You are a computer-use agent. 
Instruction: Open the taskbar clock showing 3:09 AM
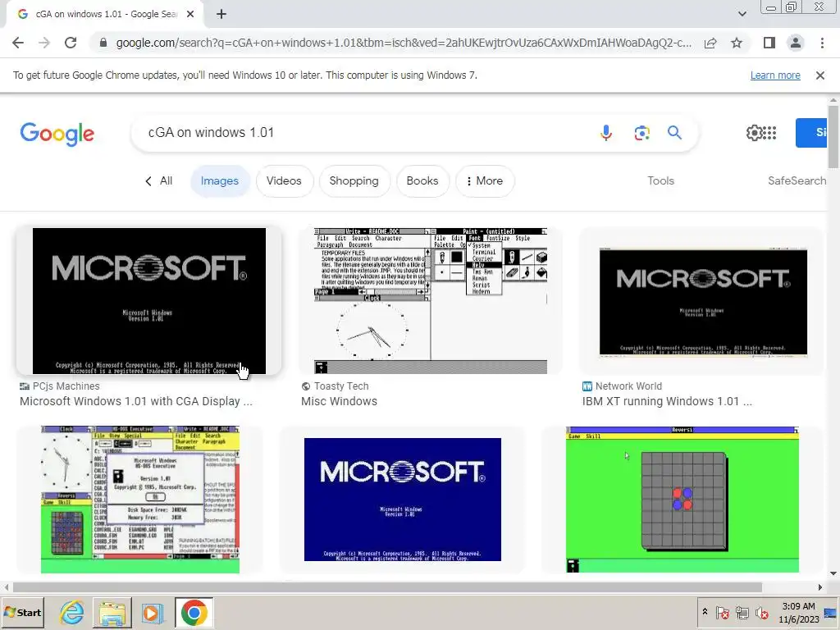pyautogui.click(x=798, y=612)
